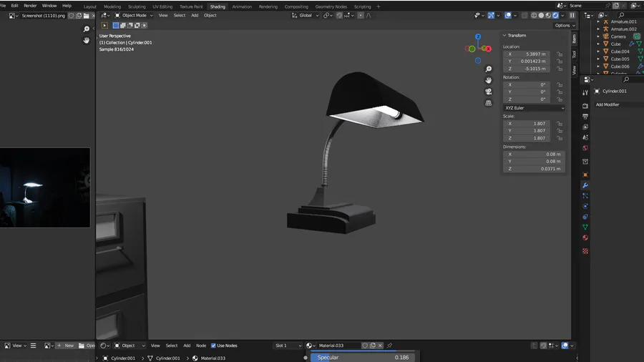The width and height of the screenshot is (644, 362).
Task: Unlink Material.033 with the X button
Action: (x=381, y=346)
